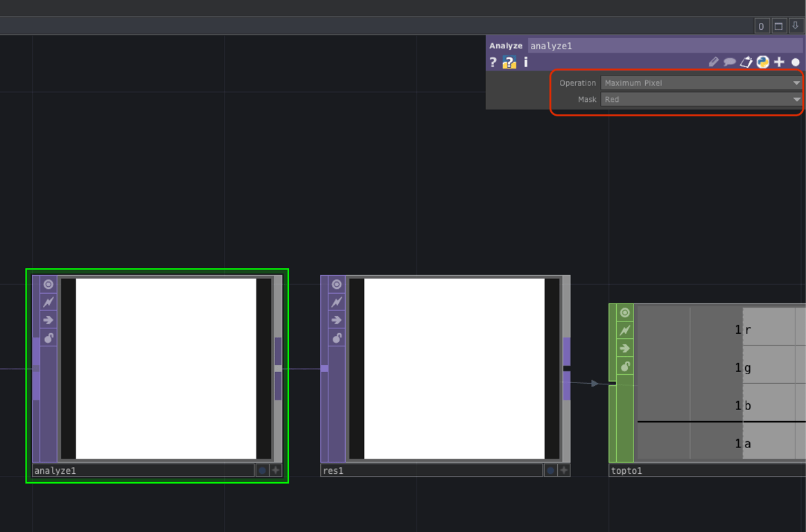Image resolution: width=806 pixels, height=532 pixels.
Task: Click viewer active plus on res1 node
Action: [564, 470]
